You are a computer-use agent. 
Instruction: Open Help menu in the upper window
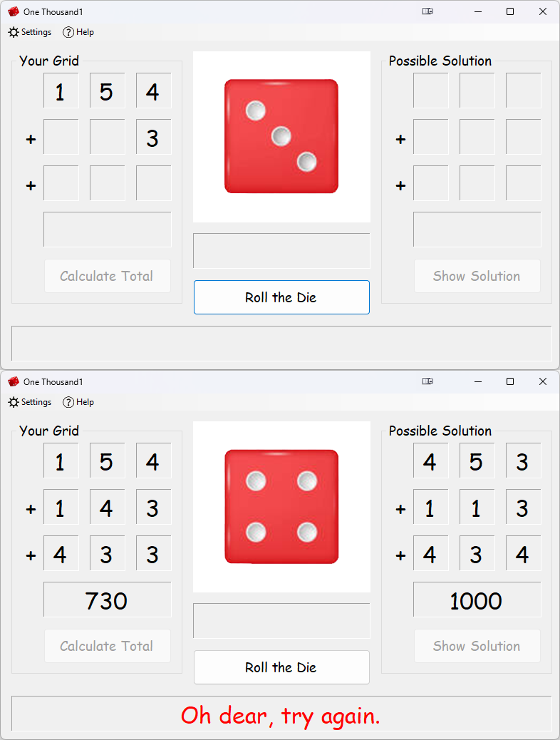pyautogui.click(x=78, y=32)
